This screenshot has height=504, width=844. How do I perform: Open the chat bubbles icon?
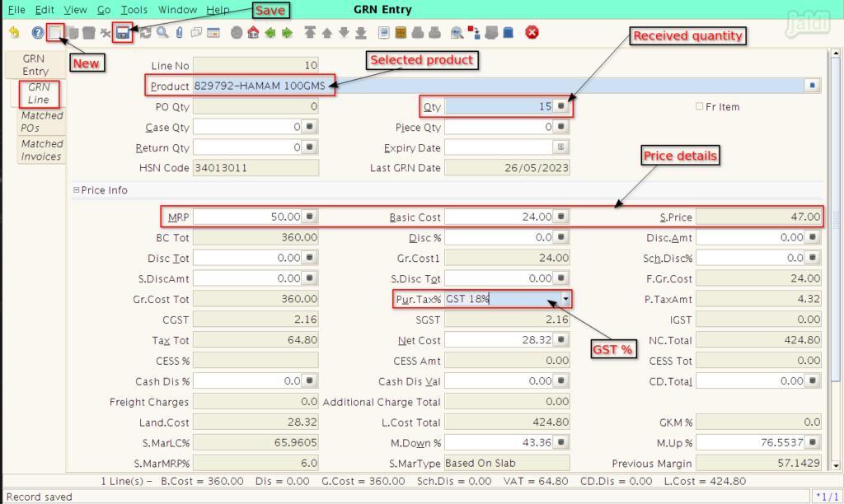pos(196,33)
